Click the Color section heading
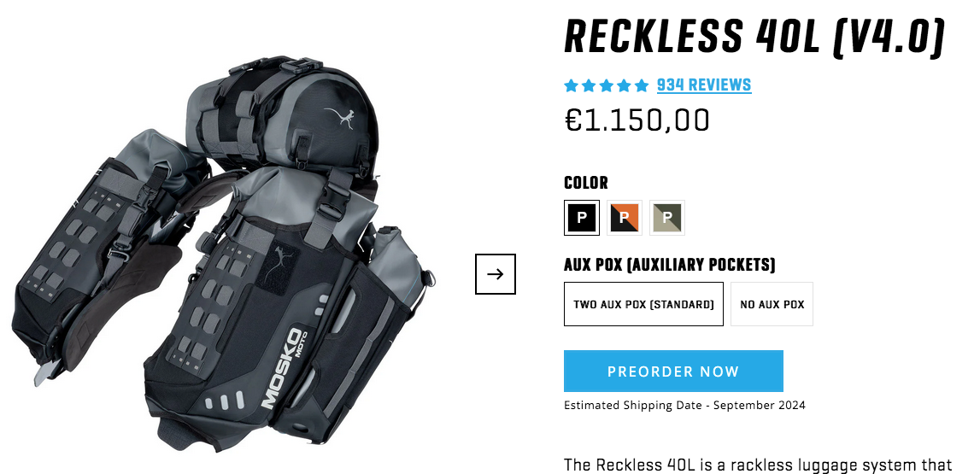This screenshot has height=474, width=980. (585, 183)
